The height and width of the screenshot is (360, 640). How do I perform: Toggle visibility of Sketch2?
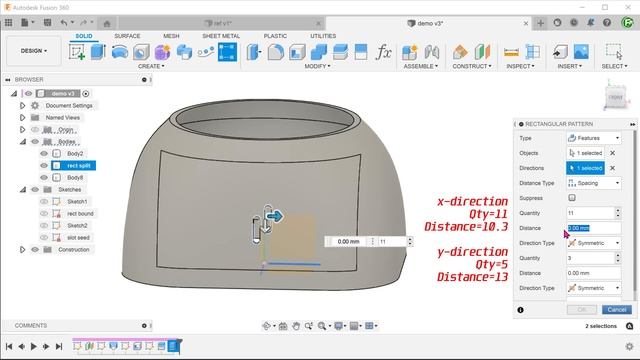[44, 225]
